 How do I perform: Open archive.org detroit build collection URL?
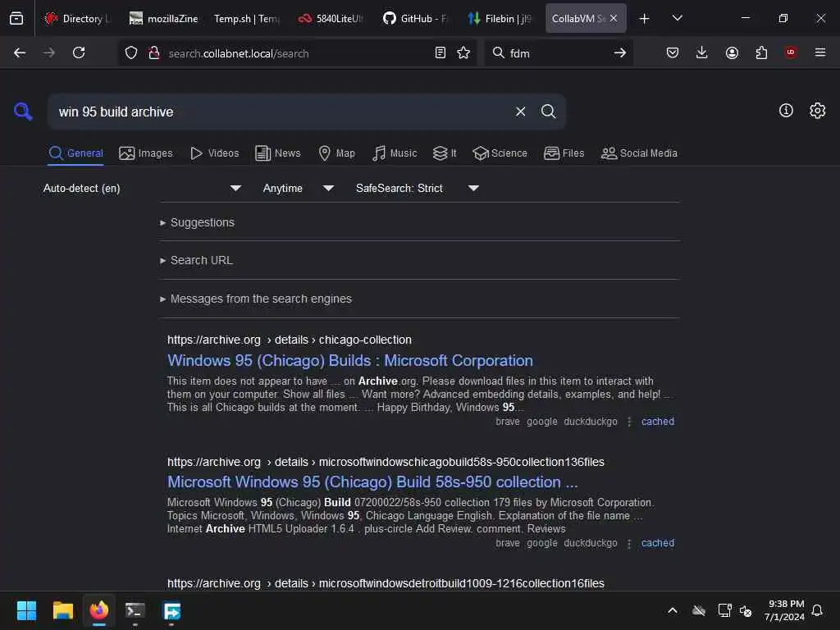pos(386,583)
